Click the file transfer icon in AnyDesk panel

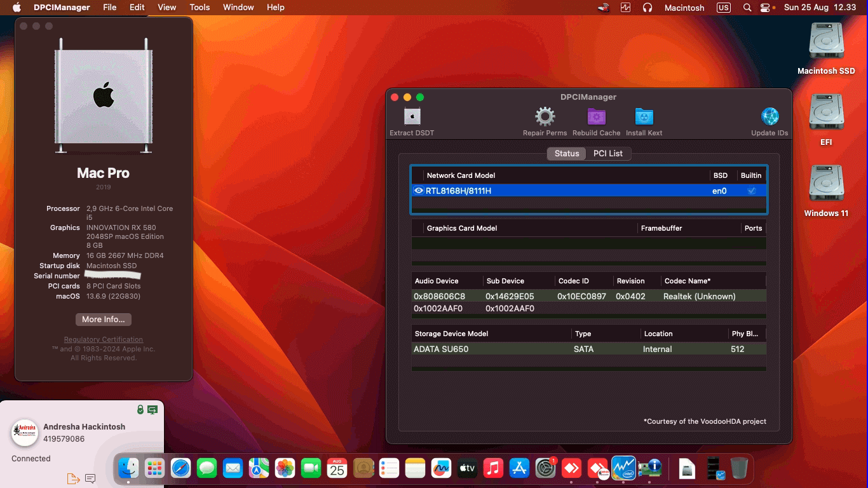pyautogui.click(x=73, y=478)
